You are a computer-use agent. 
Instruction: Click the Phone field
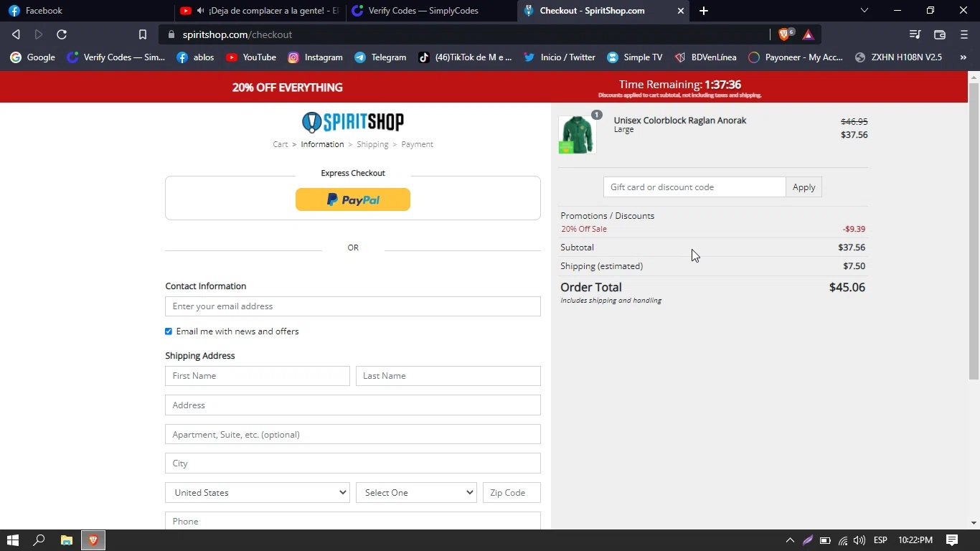353,521
